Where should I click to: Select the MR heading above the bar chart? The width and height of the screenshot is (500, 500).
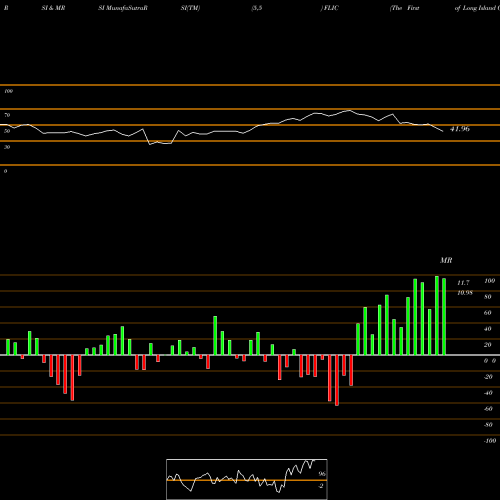446,260
